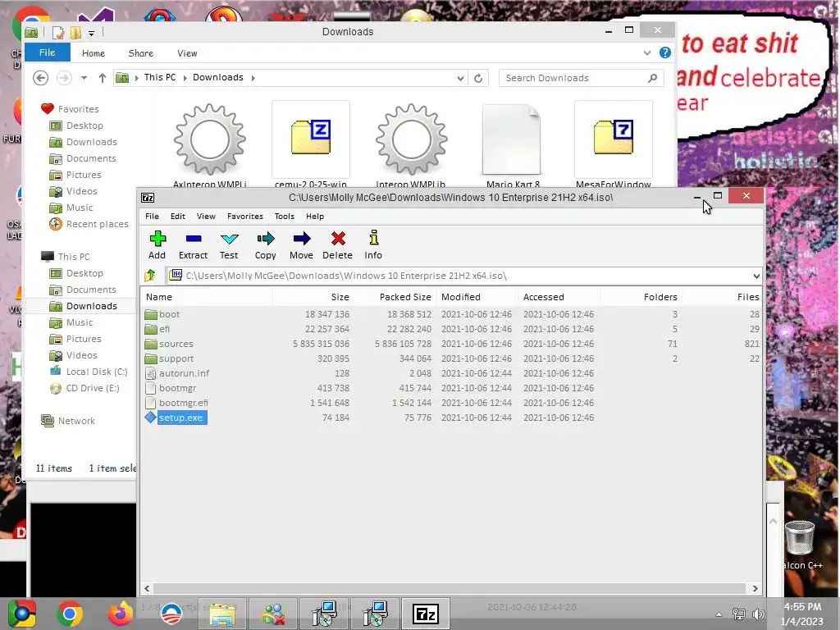
Task: Click Explorer Back navigation arrow
Action: pos(40,78)
